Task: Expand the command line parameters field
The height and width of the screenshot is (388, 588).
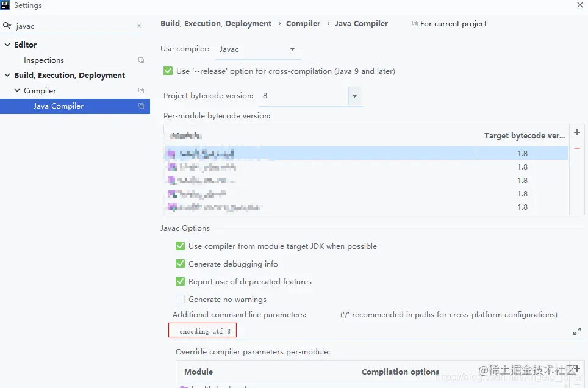Action: (577, 331)
